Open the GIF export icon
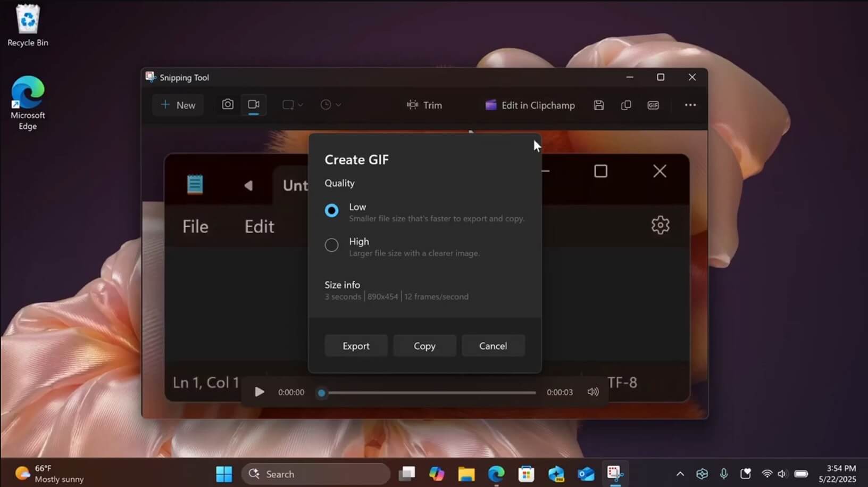 653,105
